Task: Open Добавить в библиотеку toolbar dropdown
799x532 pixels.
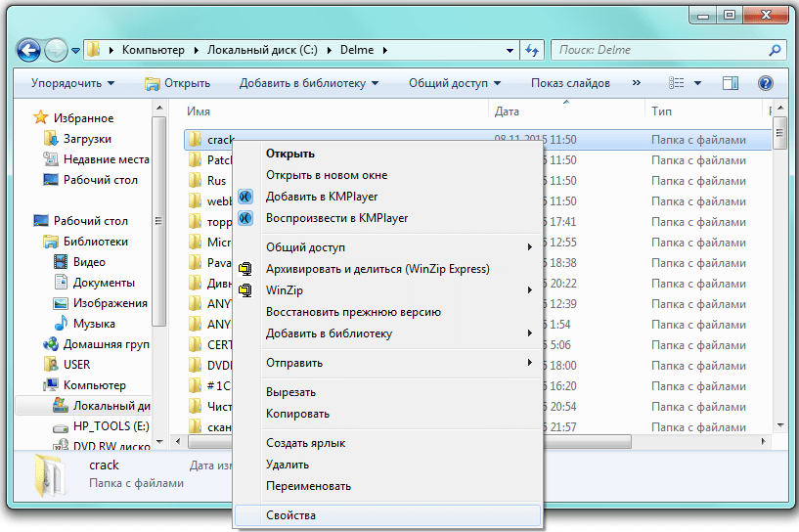Action: click(x=309, y=83)
